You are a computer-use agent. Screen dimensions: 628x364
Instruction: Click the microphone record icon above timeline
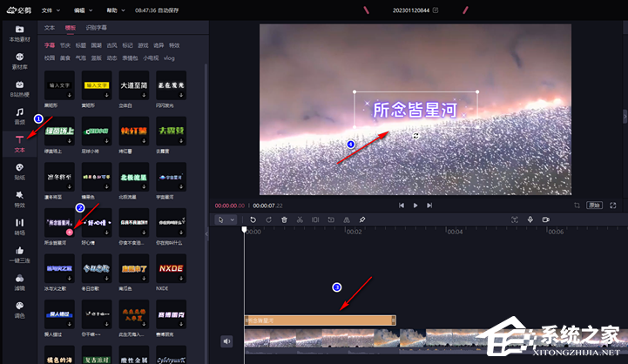pos(530,219)
